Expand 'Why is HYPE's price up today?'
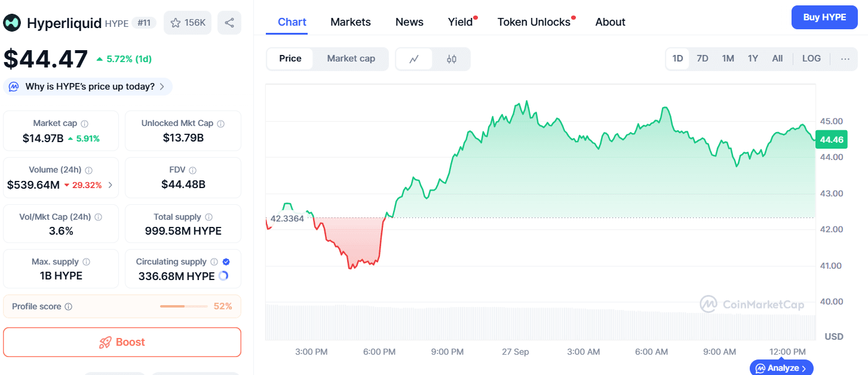The width and height of the screenshot is (868, 375). [x=88, y=87]
